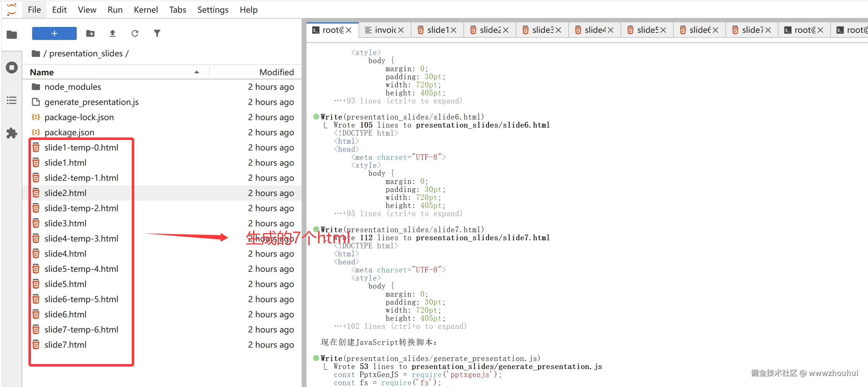The image size is (868, 387).
Task: Open the Extension Manager puzzle icon
Action: (12, 133)
